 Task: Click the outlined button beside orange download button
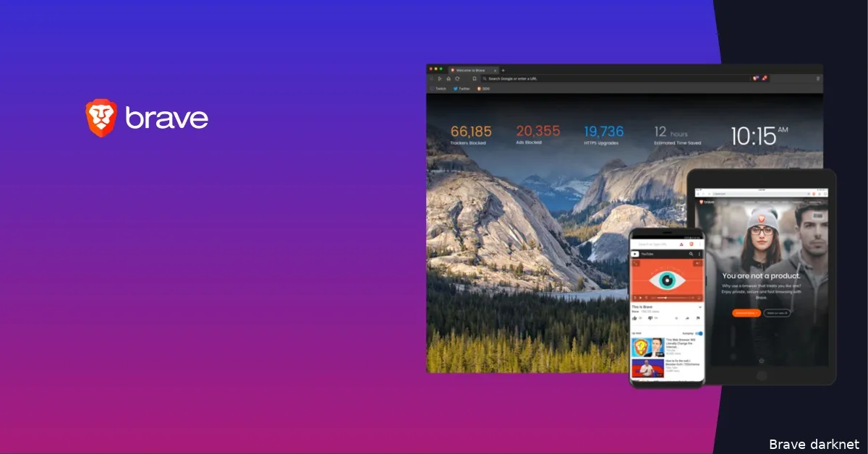click(x=777, y=312)
